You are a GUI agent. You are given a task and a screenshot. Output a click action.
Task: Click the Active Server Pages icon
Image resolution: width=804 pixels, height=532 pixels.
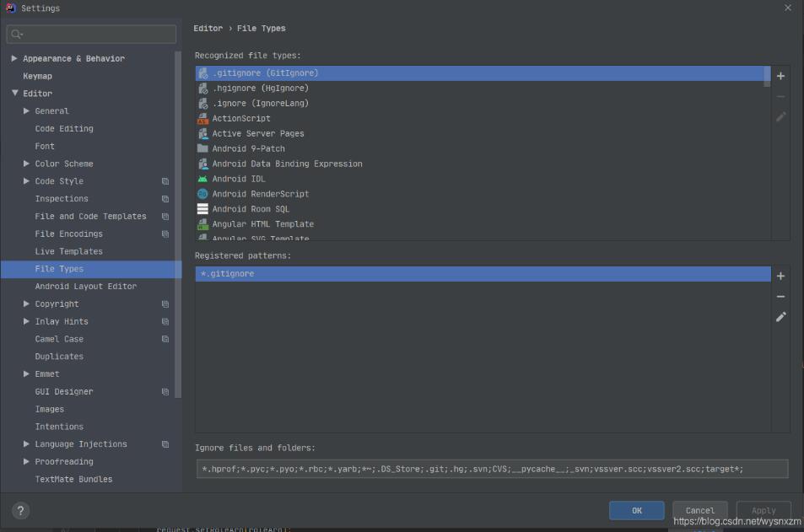click(202, 134)
